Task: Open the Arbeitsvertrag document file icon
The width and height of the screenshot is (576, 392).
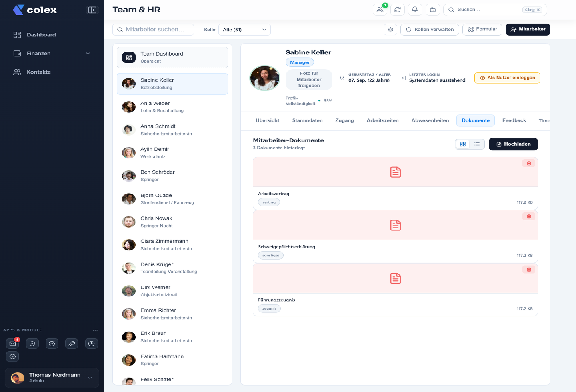Action: [396, 172]
